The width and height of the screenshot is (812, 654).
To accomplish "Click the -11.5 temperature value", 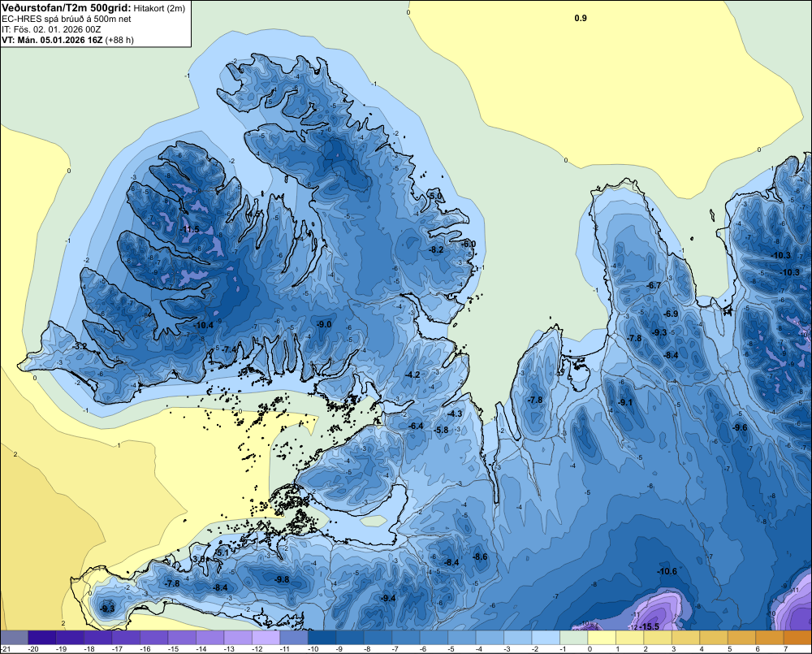I will (189, 230).
